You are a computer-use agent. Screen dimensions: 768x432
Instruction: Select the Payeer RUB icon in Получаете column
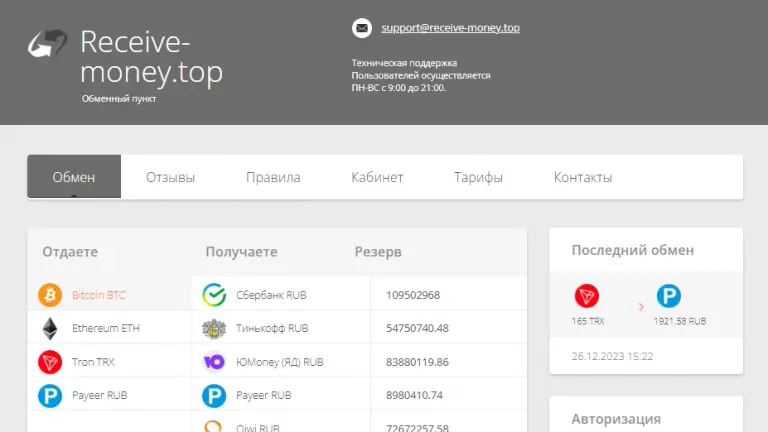pyautogui.click(x=214, y=396)
